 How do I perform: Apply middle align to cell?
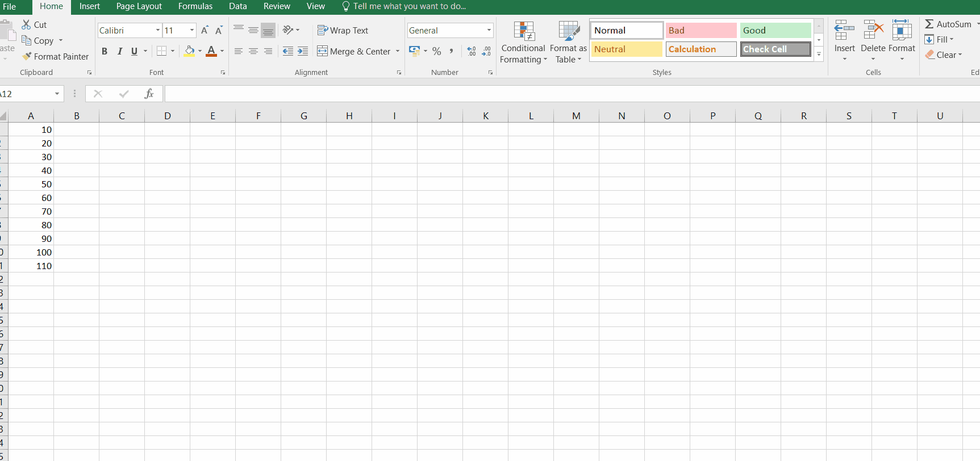253,30
